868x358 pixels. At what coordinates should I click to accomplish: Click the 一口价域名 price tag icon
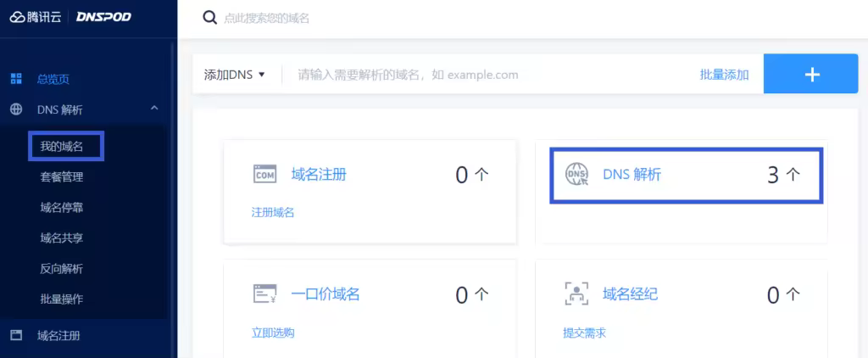tap(264, 294)
